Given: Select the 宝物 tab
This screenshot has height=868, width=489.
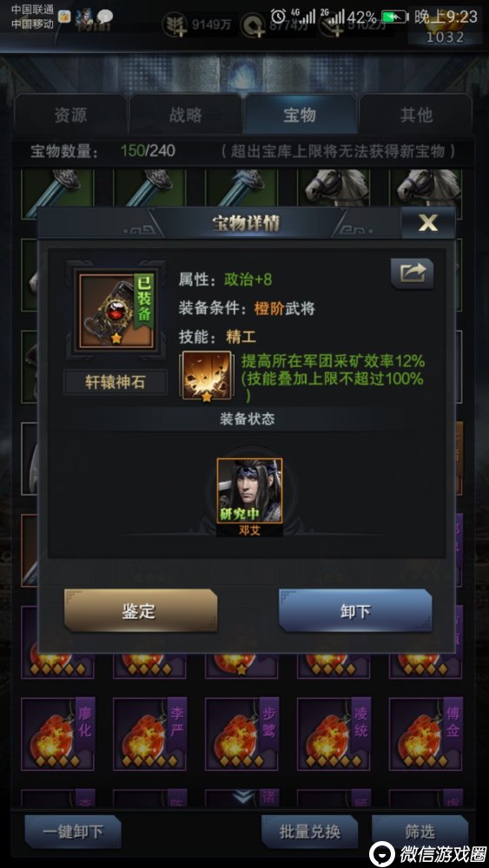Looking at the screenshot, I should (301, 115).
